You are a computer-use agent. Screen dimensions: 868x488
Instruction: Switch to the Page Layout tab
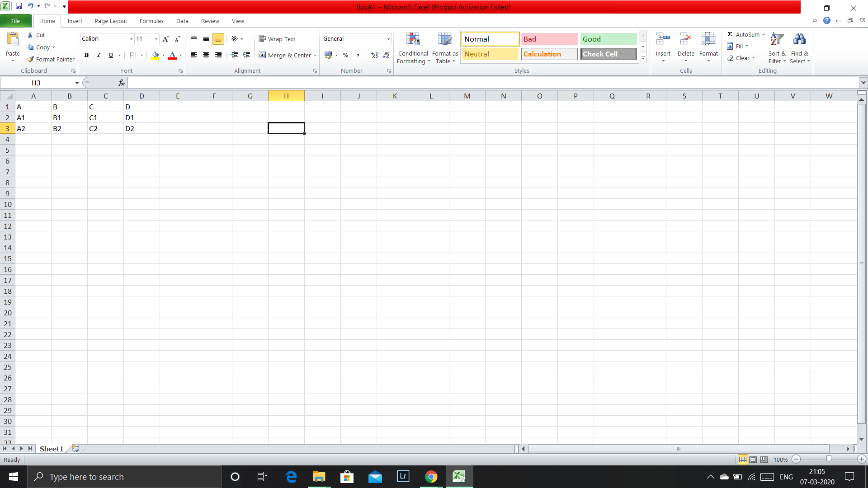111,21
